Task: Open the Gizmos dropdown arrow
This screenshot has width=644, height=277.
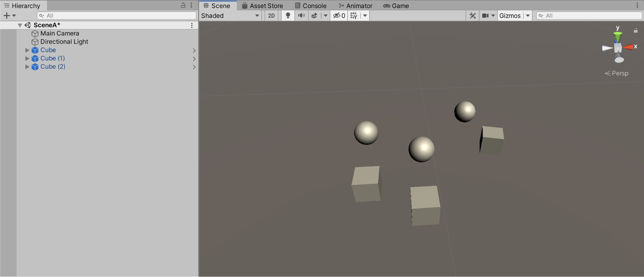Action: pyautogui.click(x=528, y=15)
